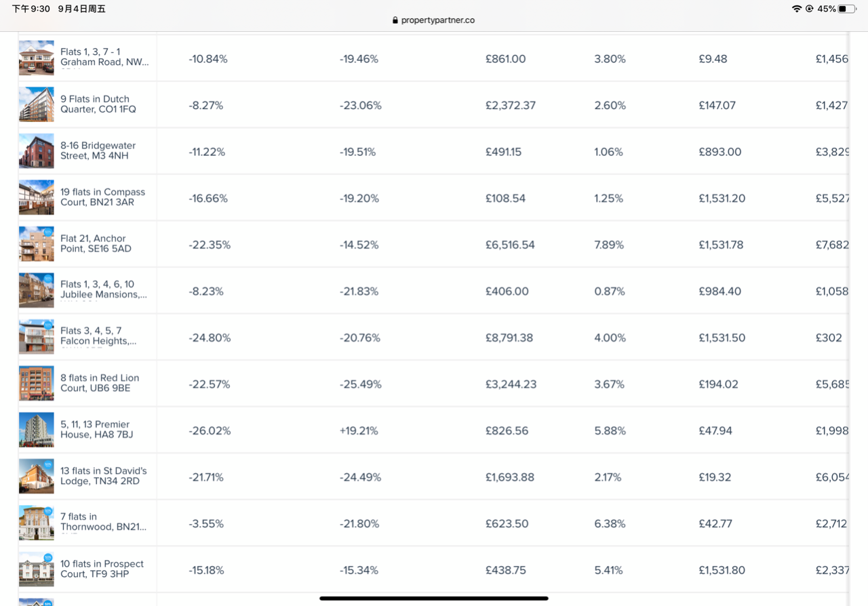Screen dimensions: 868x606
Task: Select the 3.80% cell
Action: click(610, 59)
